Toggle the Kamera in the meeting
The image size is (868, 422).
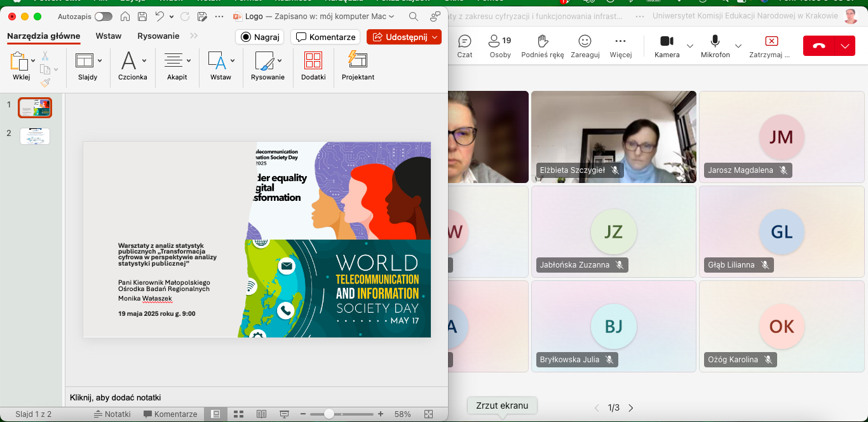(667, 46)
